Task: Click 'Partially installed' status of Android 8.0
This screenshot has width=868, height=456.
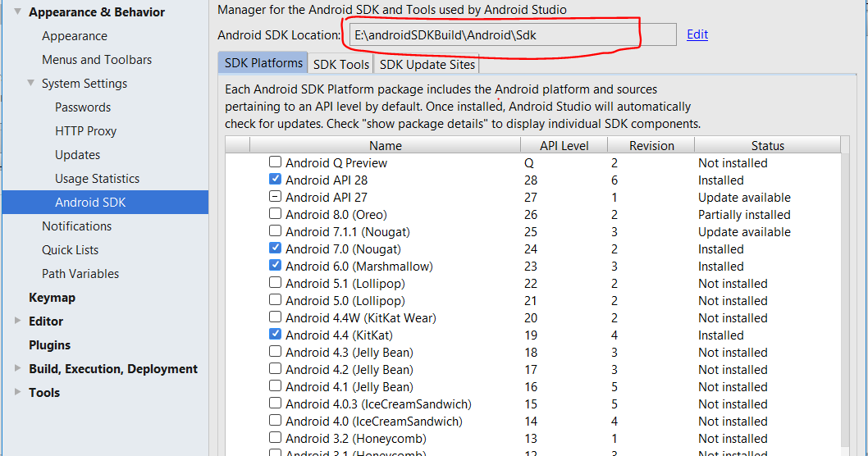Action: coord(744,215)
